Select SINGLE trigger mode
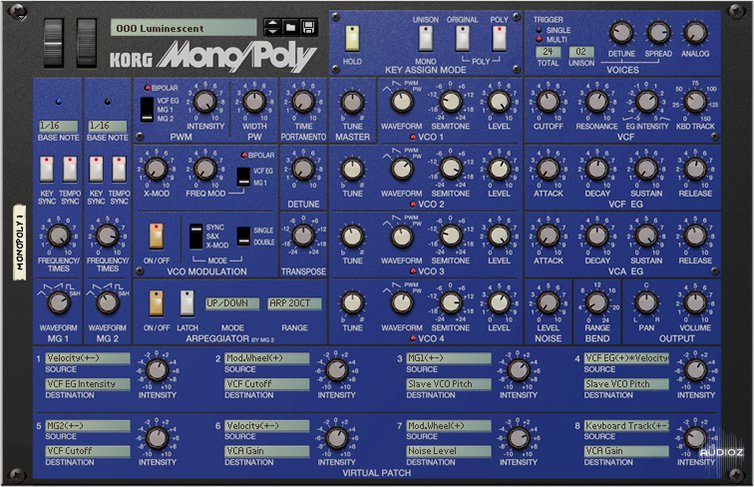754x487 pixels. (x=539, y=30)
